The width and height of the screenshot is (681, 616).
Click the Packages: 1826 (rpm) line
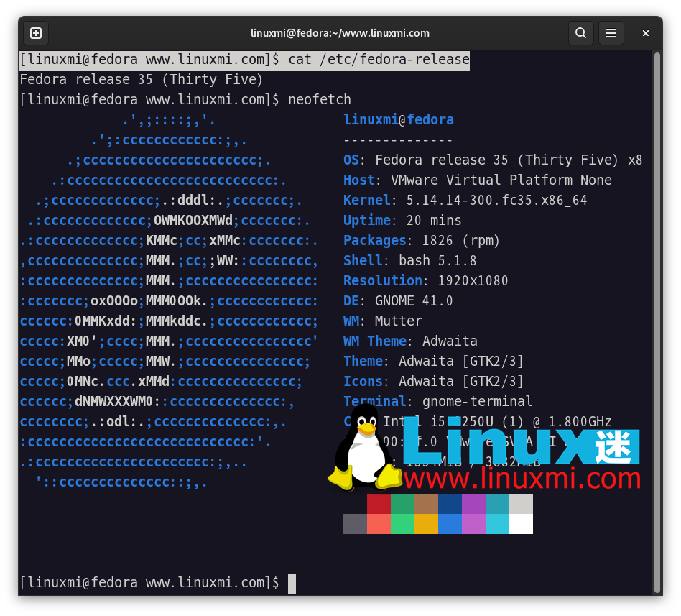pos(422,240)
